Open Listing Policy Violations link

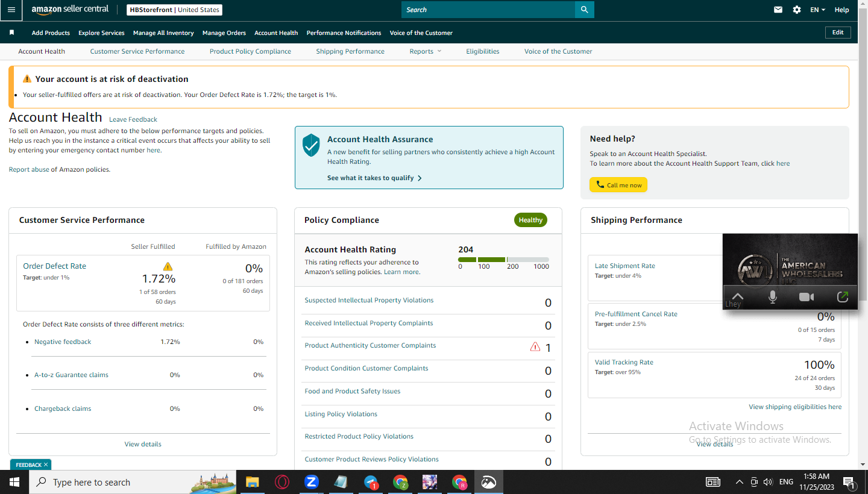pyautogui.click(x=341, y=414)
